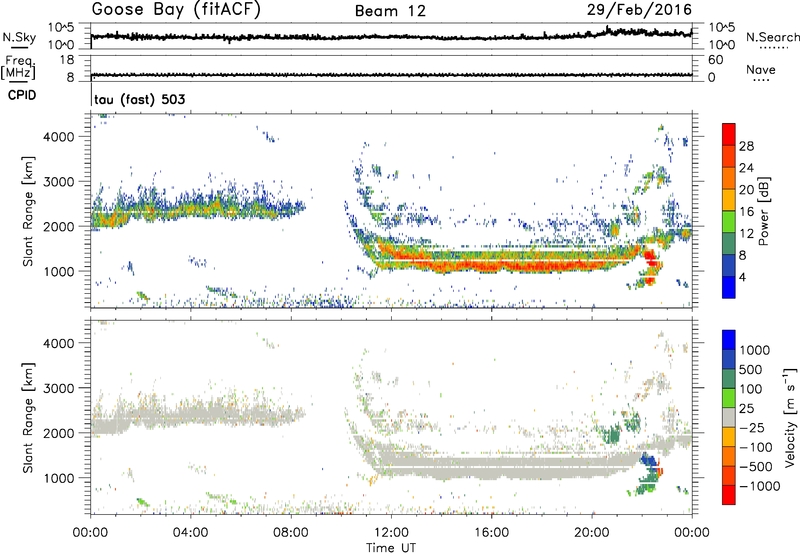The width and height of the screenshot is (800, 554).
Task: Click the '-1000' tick on the Velocity scale
Action: pyautogui.click(x=759, y=486)
